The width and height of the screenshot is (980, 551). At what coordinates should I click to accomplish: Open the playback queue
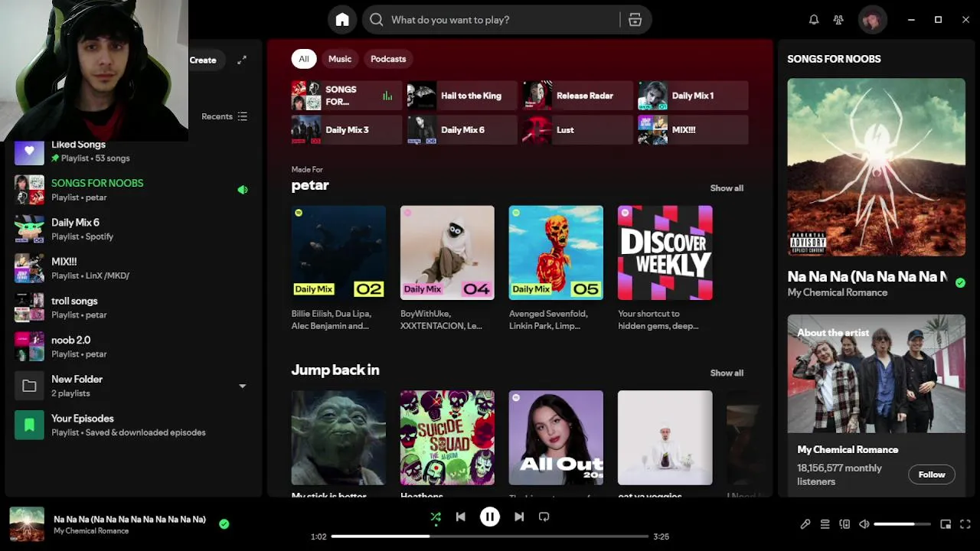[x=825, y=524]
